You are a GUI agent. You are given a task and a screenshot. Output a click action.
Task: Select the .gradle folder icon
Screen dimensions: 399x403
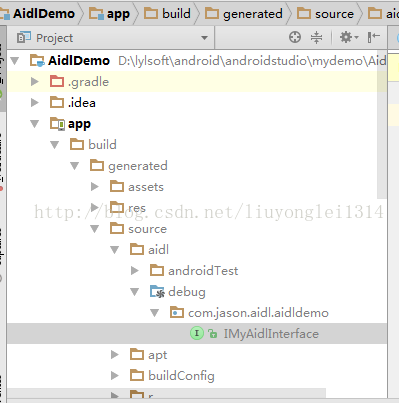pyautogui.click(x=57, y=81)
